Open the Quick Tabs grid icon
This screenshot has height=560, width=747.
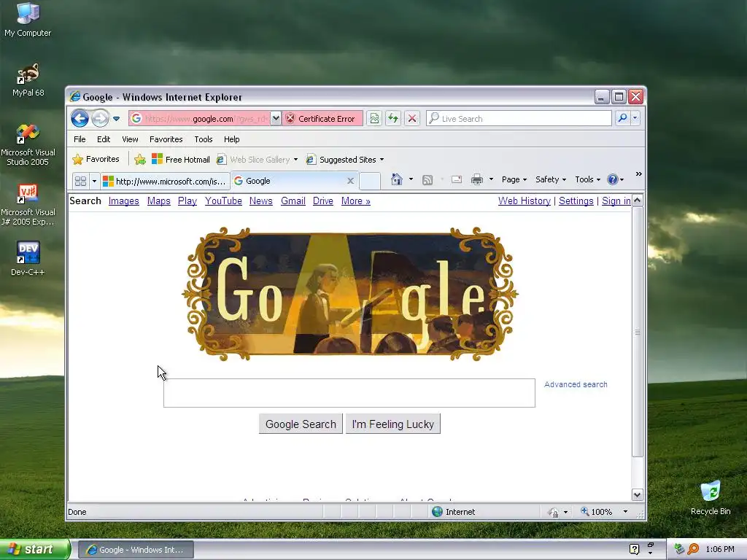(x=80, y=181)
